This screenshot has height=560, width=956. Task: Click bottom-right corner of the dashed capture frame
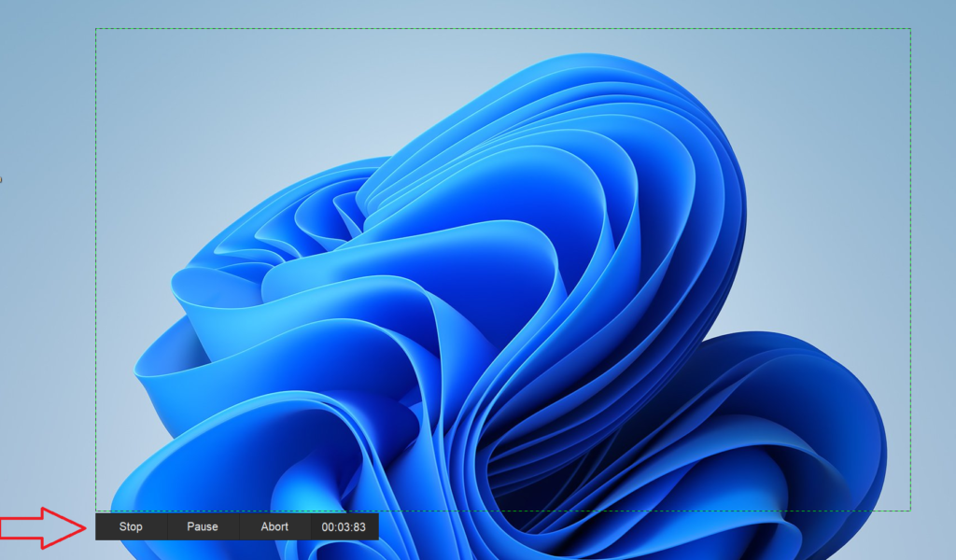click(910, 511)
